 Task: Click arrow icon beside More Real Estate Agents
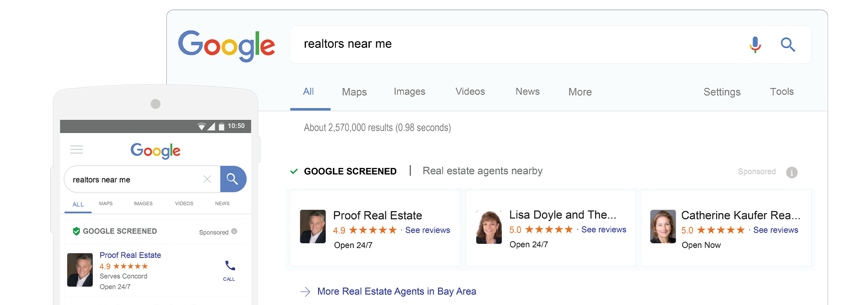(x=305, y=292)
